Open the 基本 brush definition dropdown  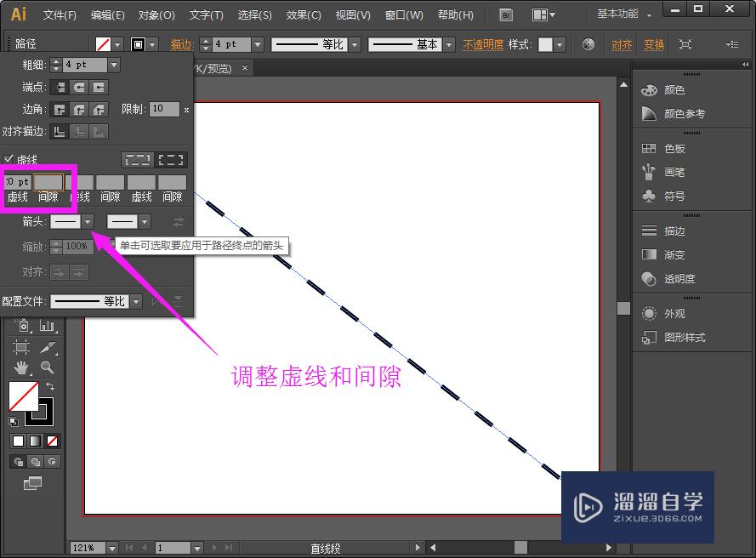tap(449, 45)
